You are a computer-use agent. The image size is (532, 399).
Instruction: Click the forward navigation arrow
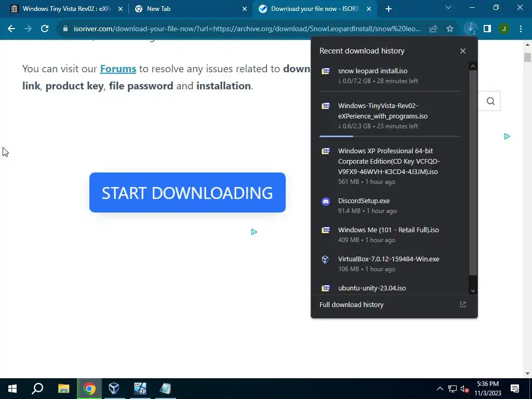pos(28,29)
